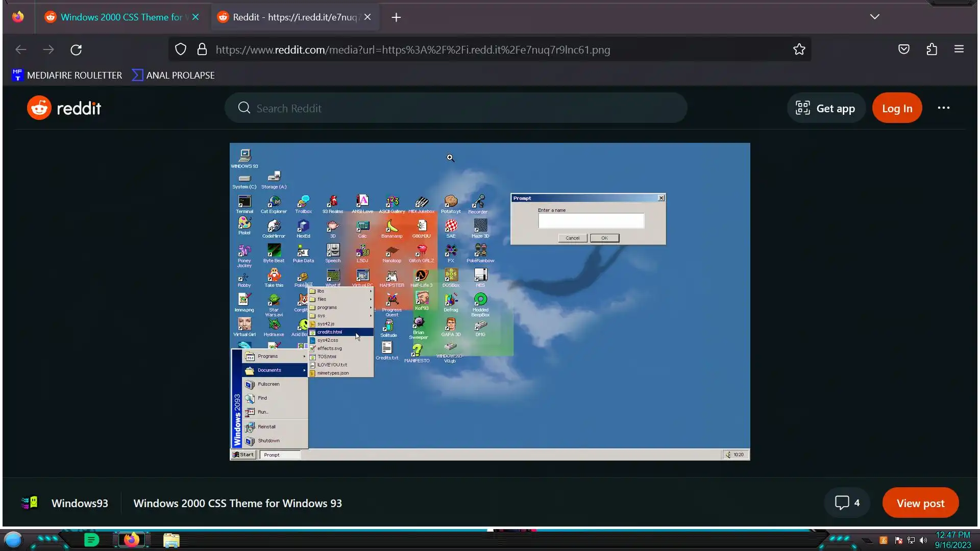Bookmark this page with star icon
Image resolution: width=980 pixels, height=551 pixels.
(799, 49)
